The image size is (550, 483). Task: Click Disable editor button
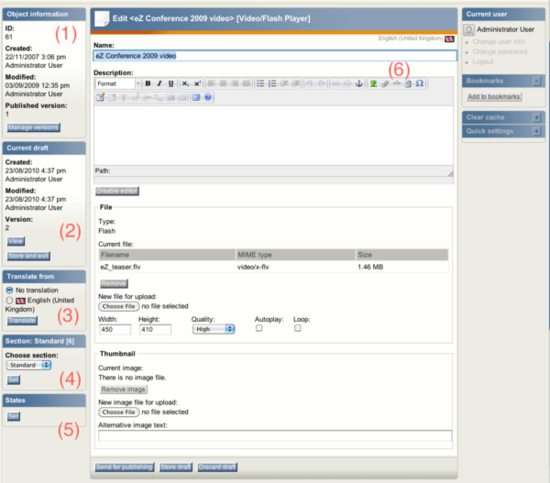(117, 191)
